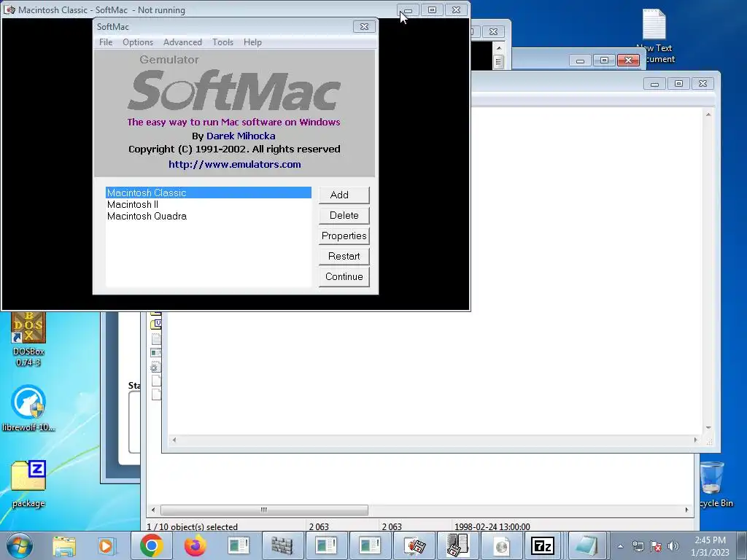Viewport: 747px width, 560px height.
Task: Select the New Text Document desktop icon
Action: (654, 35)
